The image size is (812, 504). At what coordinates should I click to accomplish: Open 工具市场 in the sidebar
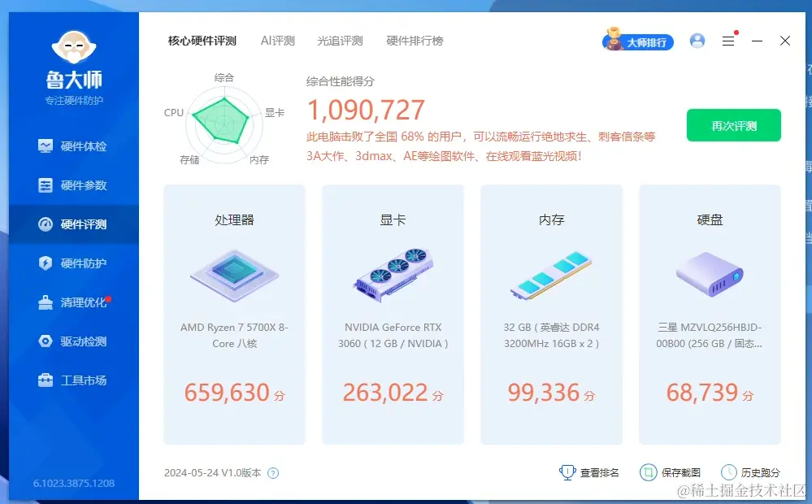[x=74, y=380]
